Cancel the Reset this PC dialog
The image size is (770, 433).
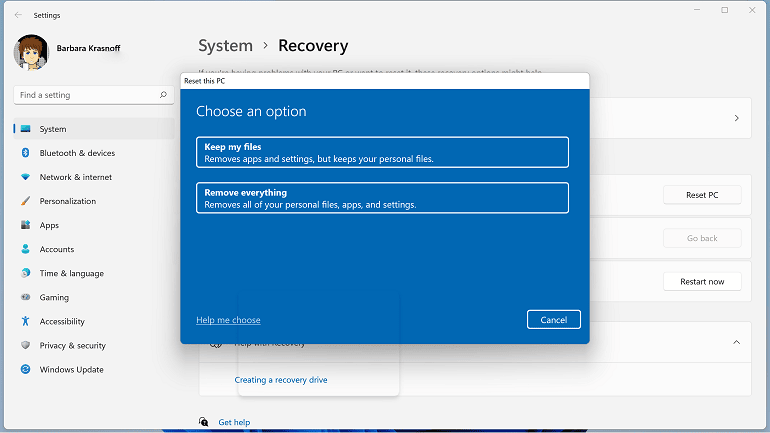pyautogui.click(x=553, y=320)
